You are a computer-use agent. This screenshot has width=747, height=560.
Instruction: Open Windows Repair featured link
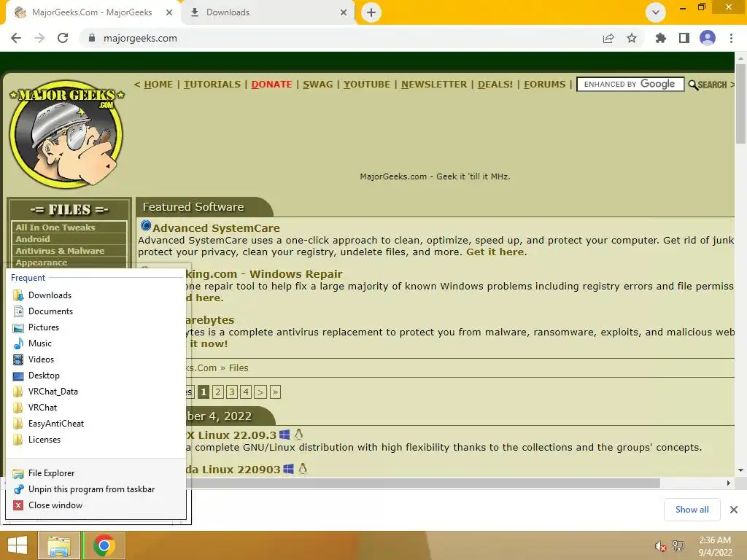295,274
